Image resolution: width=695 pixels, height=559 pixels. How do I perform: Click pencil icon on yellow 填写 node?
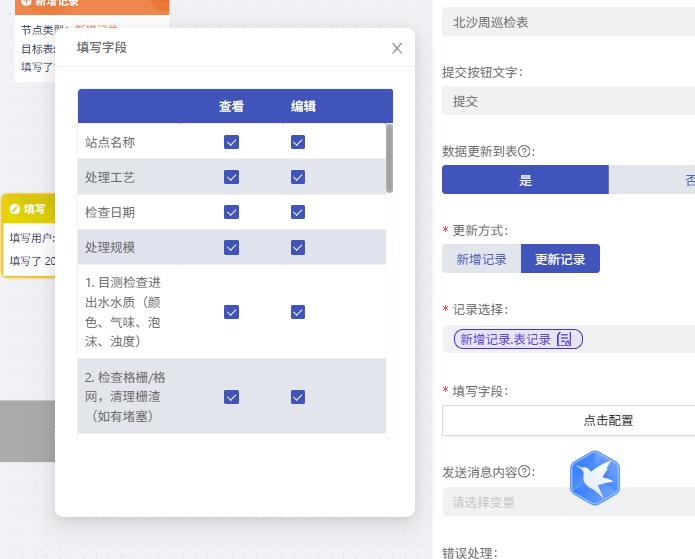(x=15, y=209)
